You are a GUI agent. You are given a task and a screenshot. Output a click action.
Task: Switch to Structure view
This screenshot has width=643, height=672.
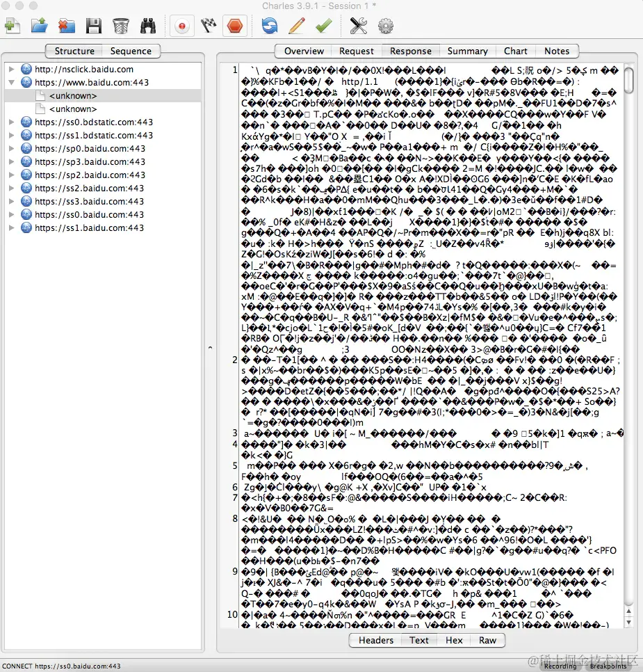(x=74, y=51)
